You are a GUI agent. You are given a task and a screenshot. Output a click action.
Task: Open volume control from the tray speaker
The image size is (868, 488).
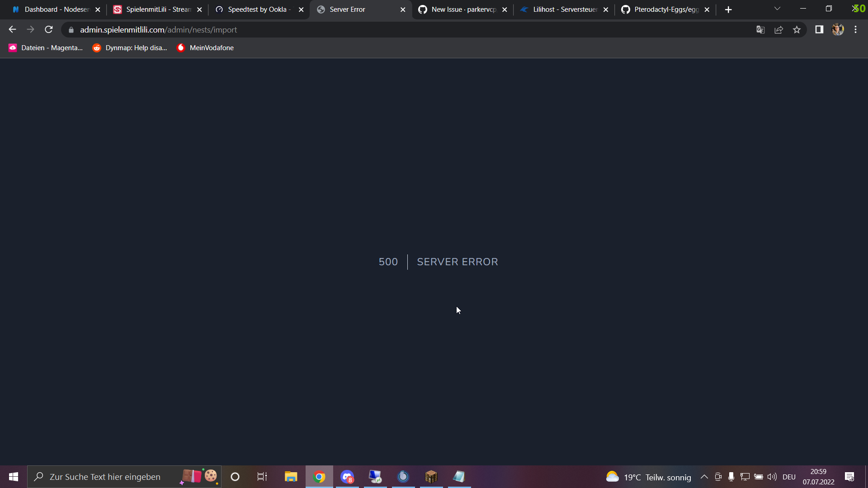click(x=772, y=477)
